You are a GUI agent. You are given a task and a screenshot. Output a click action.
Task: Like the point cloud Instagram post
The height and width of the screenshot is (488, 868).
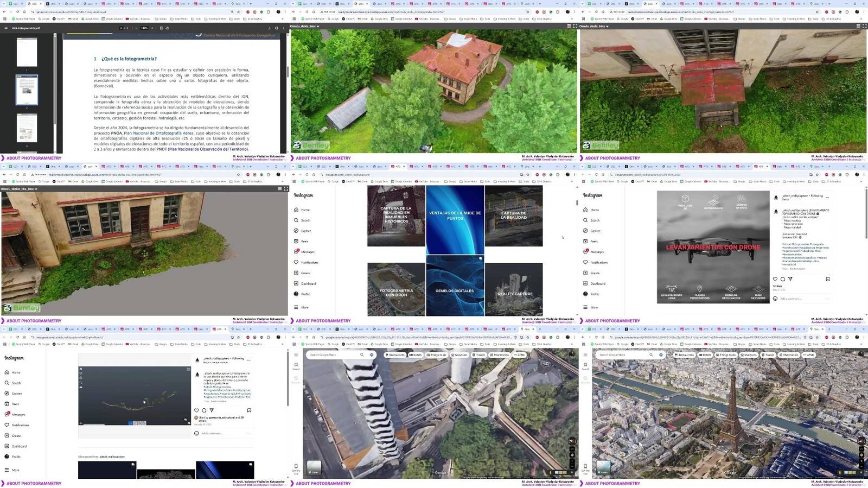click(x=196, y=410)
